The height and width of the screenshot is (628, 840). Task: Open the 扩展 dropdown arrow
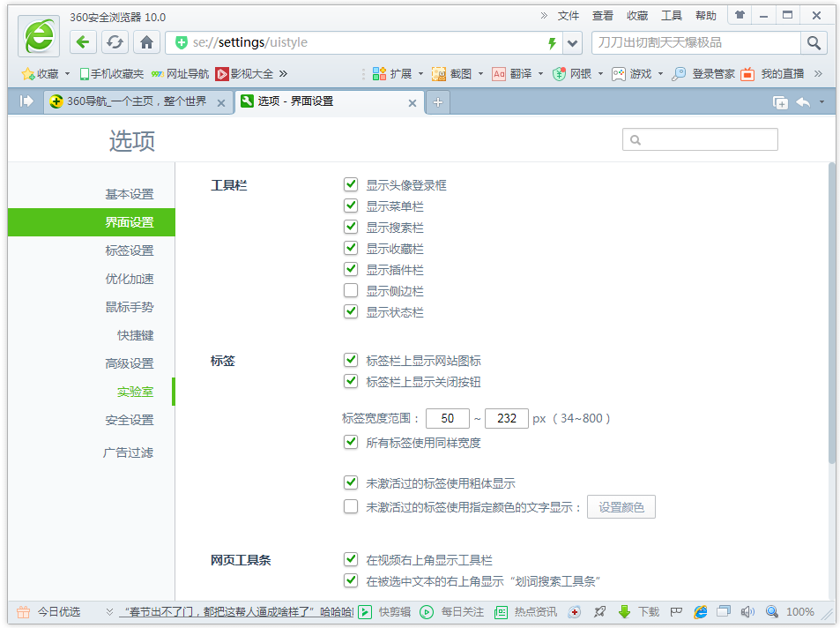(420, 74)
